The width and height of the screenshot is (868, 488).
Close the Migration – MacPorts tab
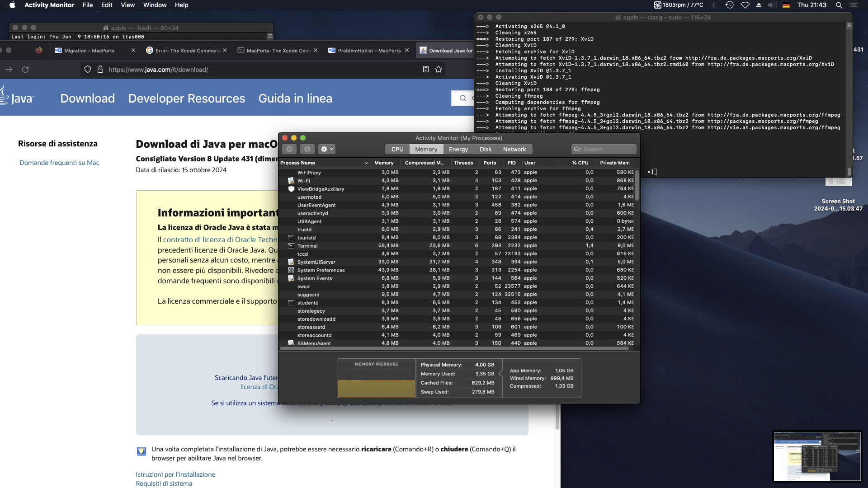(x=133, y=50)
